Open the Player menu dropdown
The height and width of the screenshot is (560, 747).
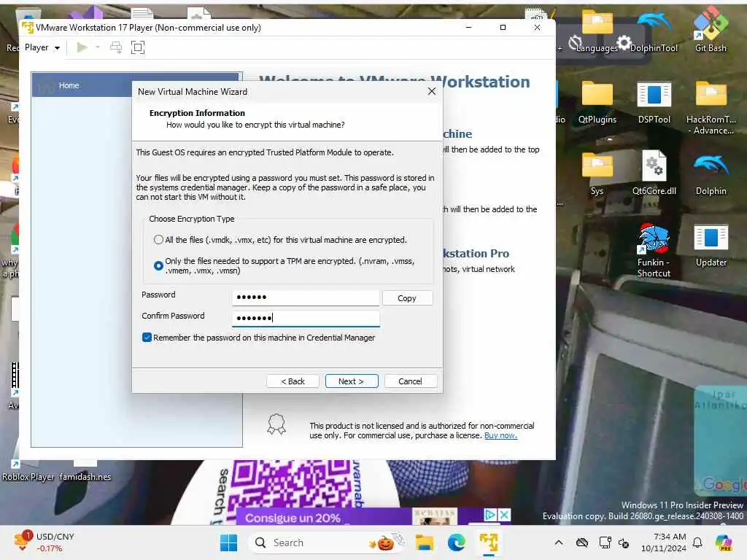point(42,47)
